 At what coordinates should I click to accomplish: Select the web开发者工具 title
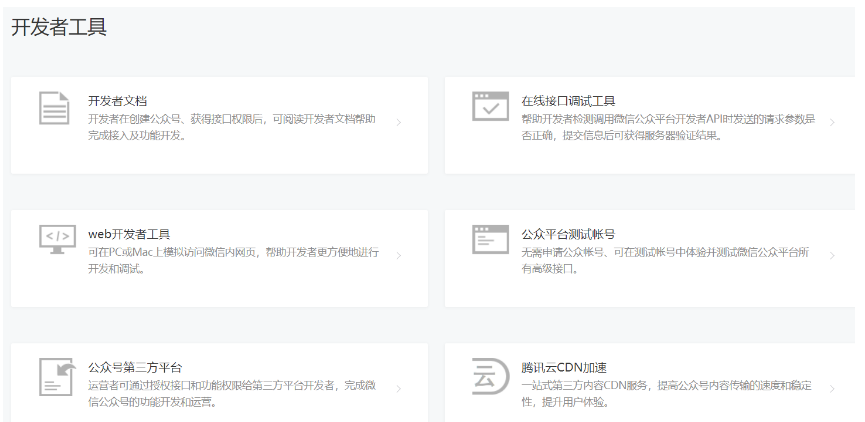[129, 234]
